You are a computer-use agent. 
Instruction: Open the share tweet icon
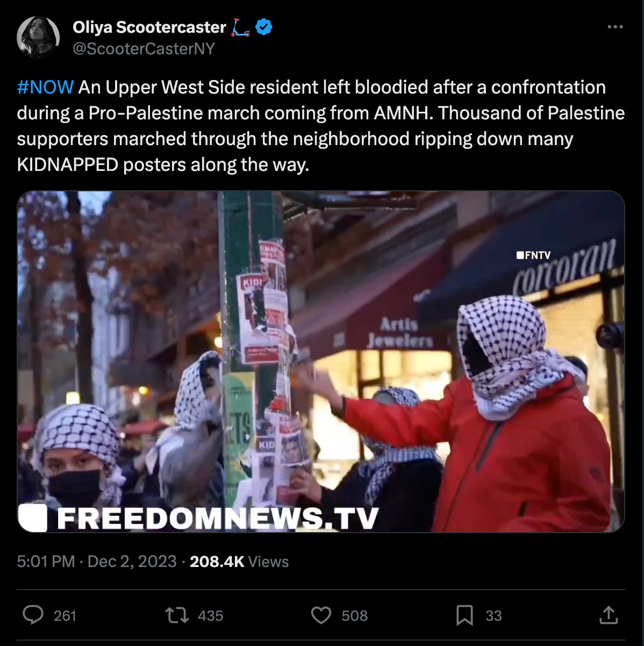point(609,615)
